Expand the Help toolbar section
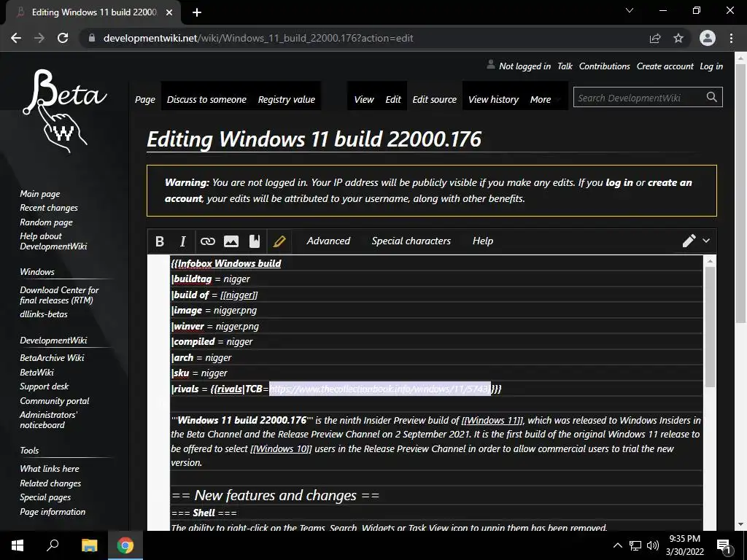This screenshot has width=747, height=560. (x=483, y=241)
